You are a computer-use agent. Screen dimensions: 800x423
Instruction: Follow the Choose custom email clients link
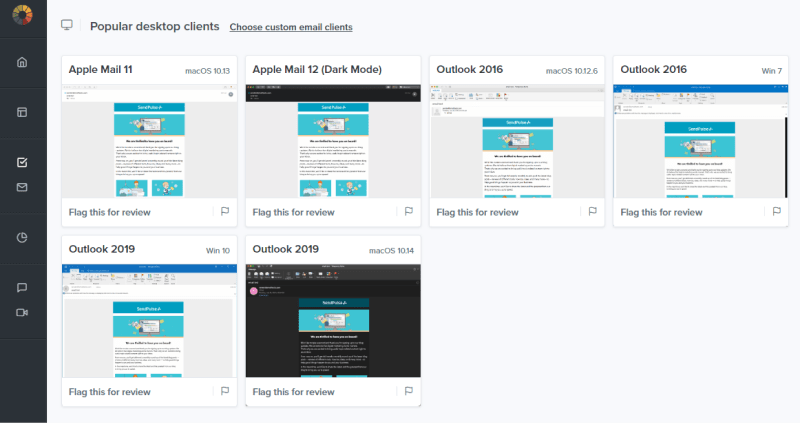(291, 27)
